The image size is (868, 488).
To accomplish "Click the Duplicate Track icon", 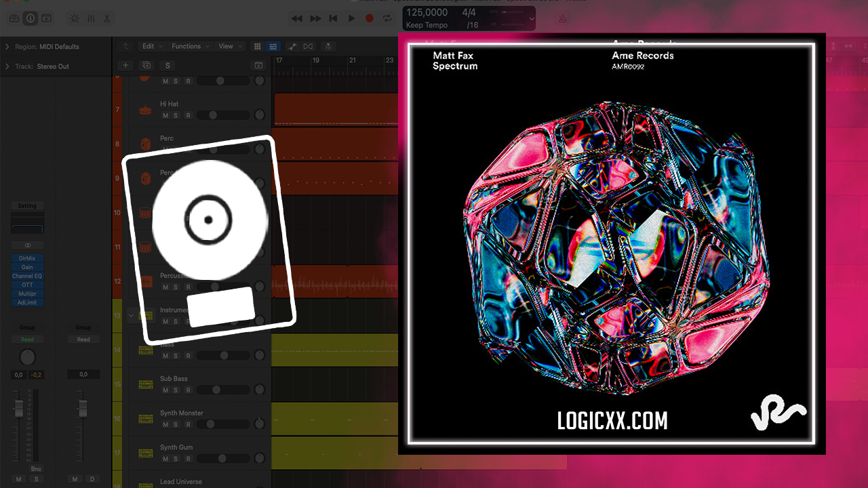I will coord(146,65).
